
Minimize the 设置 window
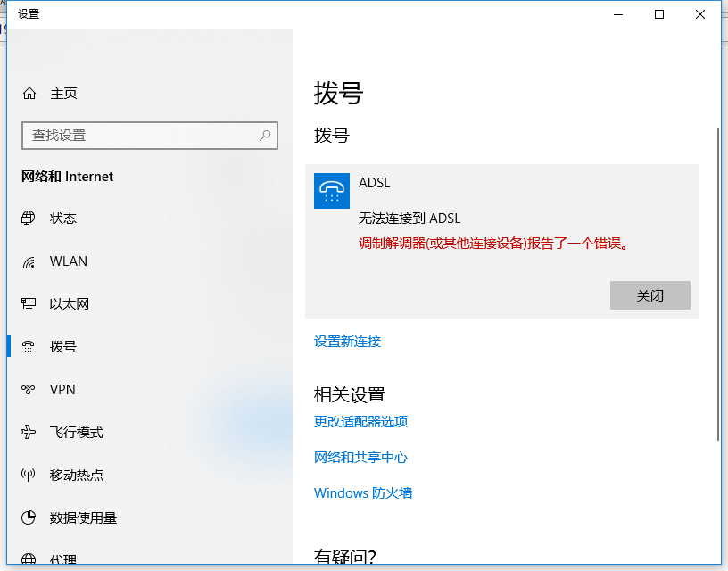(618, 14)
